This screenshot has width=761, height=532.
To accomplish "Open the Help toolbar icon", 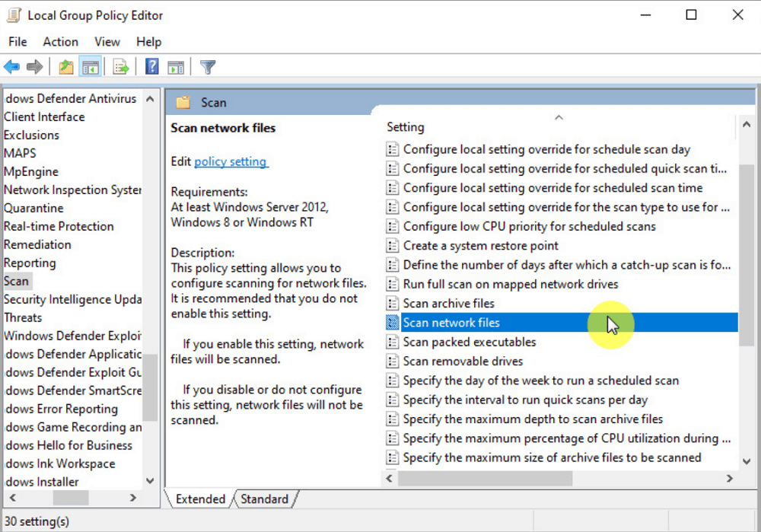I will pyautogui.click(x=152, y=66).
